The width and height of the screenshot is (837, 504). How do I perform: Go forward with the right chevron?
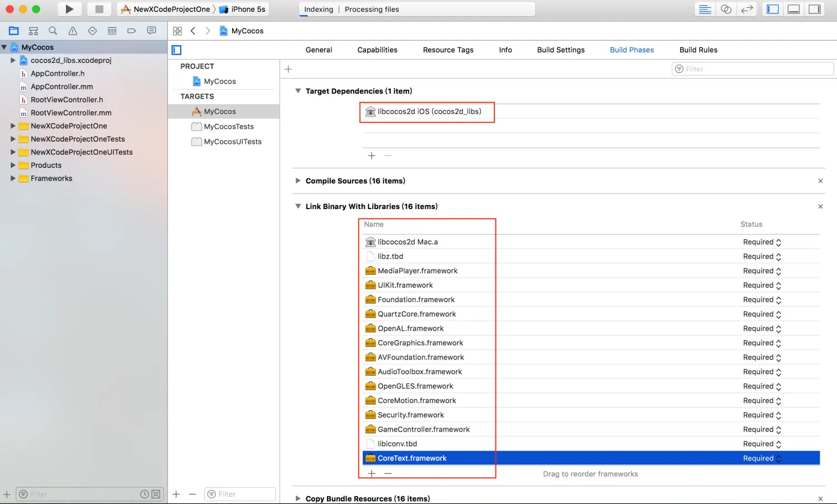(208, 31)
